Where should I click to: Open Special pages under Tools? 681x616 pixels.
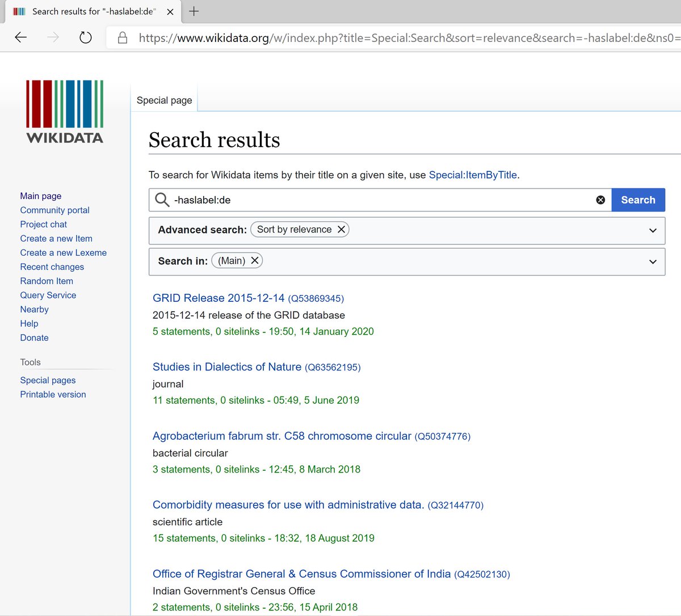pos(48,380)
